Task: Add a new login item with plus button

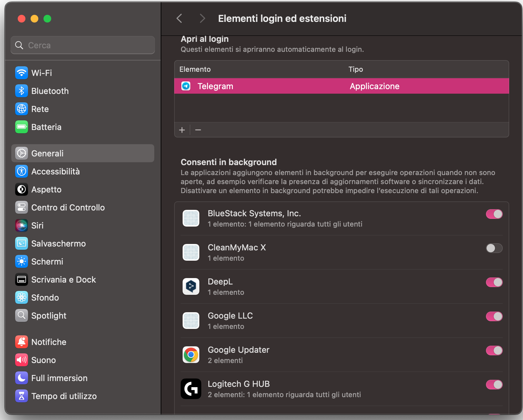Action: point(182,130)
